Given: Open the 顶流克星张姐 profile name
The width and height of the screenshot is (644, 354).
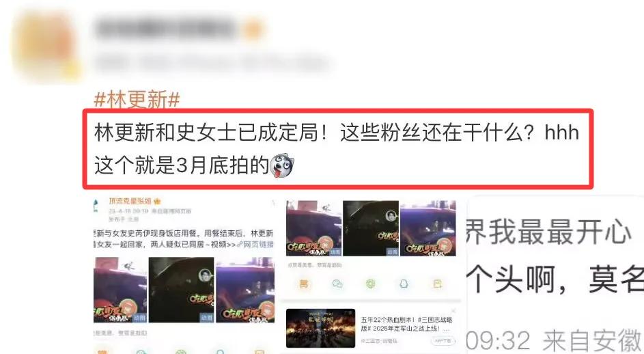Looking at the screenshot, I should tap(130, 201).
